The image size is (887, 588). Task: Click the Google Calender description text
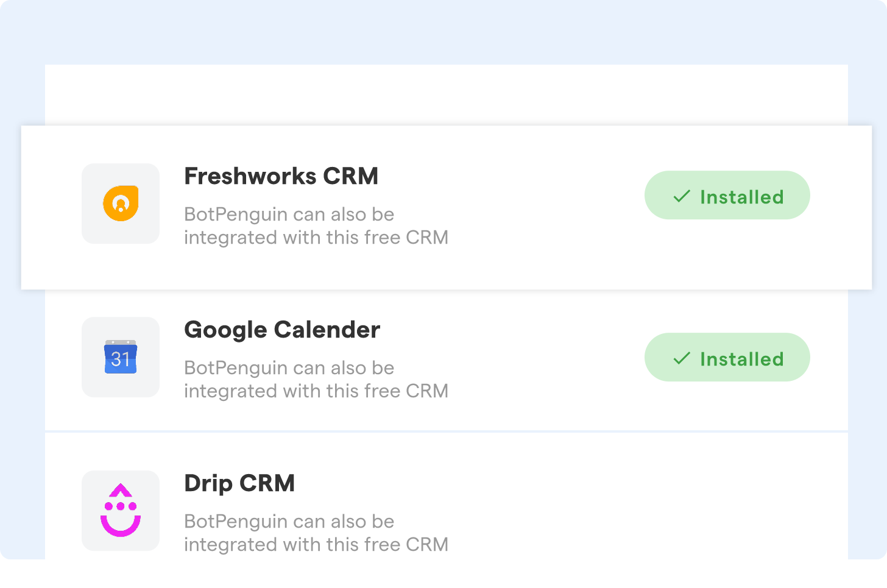coord(316,379)
